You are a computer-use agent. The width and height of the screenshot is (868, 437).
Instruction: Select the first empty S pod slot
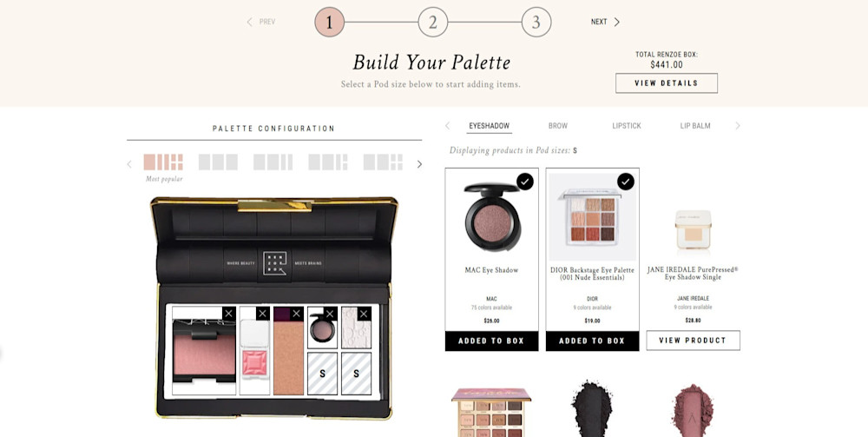click(323, 374)
